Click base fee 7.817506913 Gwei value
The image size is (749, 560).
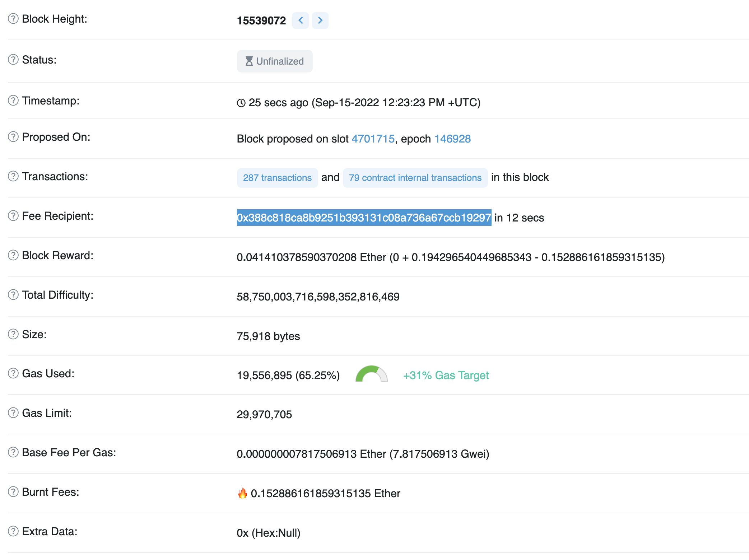pos(440,454)
